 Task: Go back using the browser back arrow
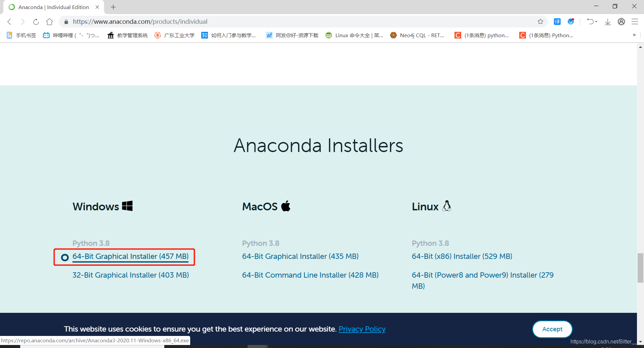click(9, 22)
